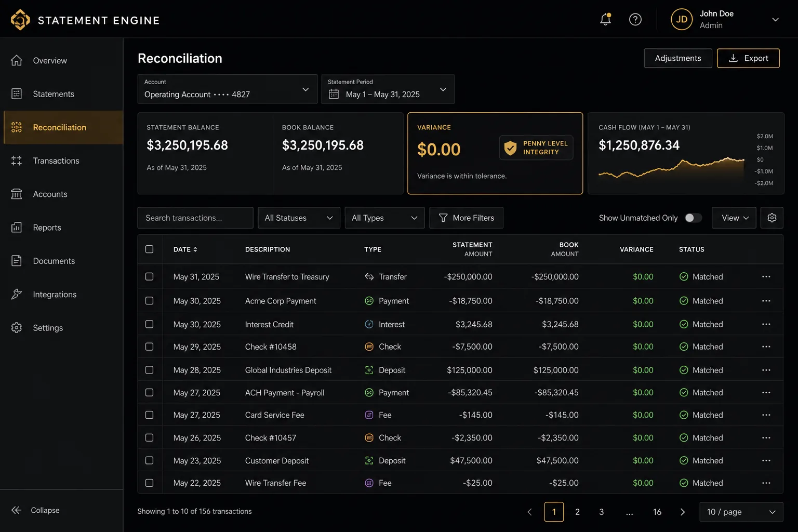Tick the select-all checkbox in header

click(x=150, y=249)
